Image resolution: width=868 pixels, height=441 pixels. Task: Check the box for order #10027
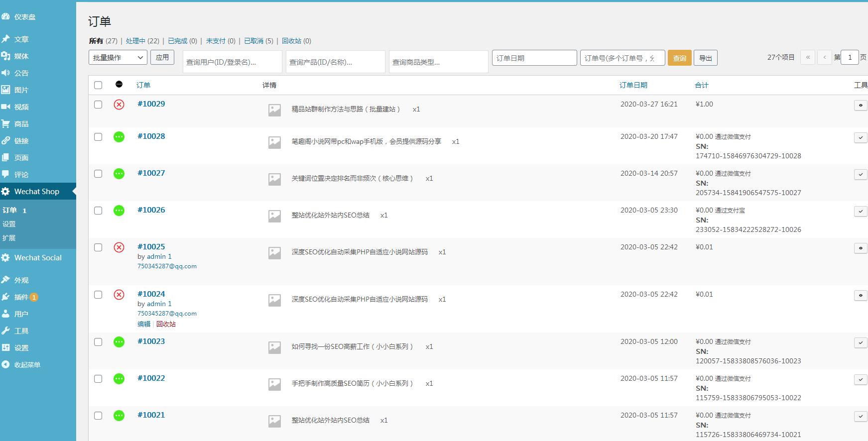pos(98,174)
